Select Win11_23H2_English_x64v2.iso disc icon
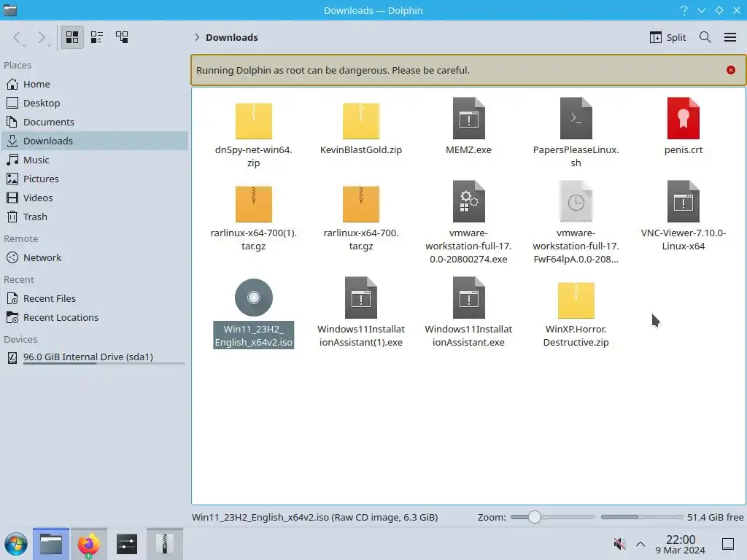 253,297
